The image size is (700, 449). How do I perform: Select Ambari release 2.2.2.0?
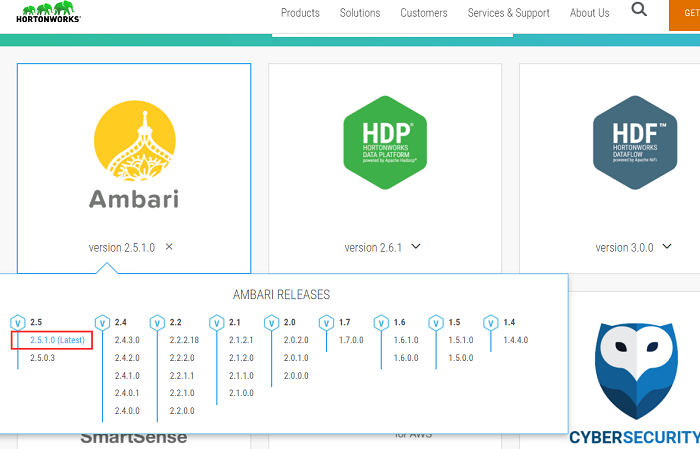182,358
